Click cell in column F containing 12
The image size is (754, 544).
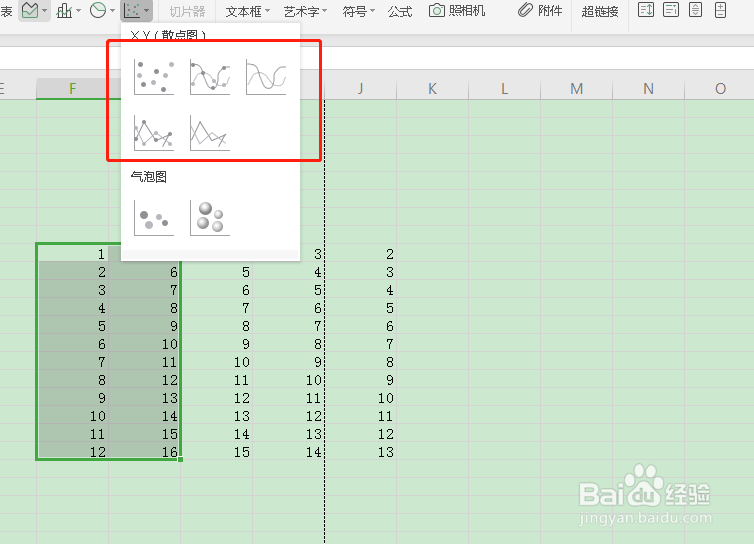(x=73, y=452)
